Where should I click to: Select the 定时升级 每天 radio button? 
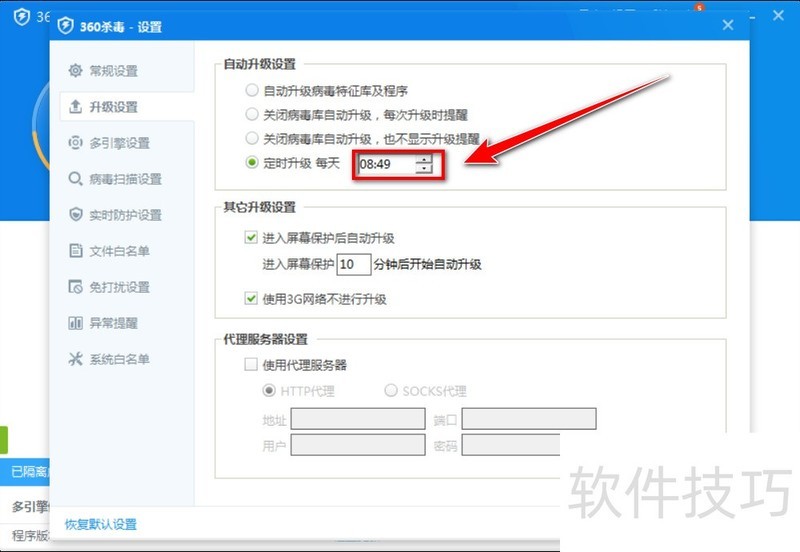pos(252,163)
